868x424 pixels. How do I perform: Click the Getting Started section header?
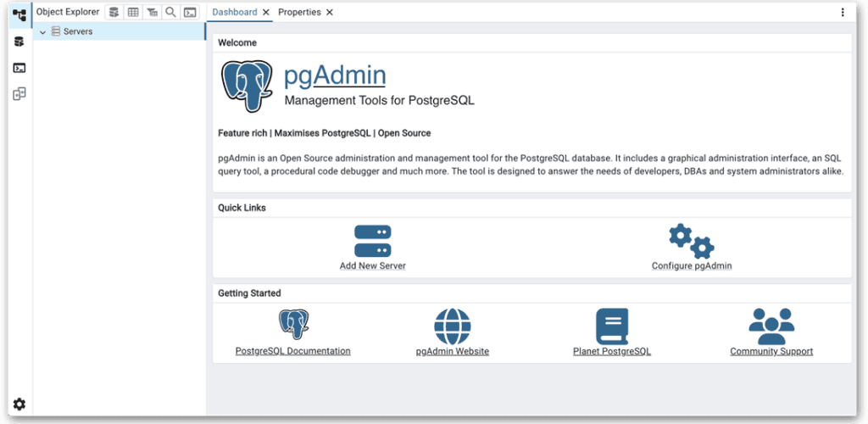coord(249,293)
